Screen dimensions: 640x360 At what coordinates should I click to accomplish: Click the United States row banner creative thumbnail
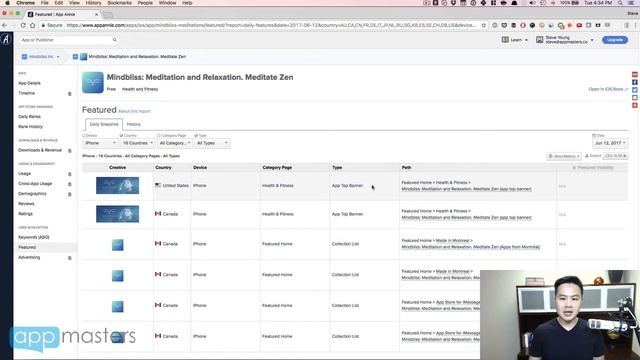click(x=118, y=186)
